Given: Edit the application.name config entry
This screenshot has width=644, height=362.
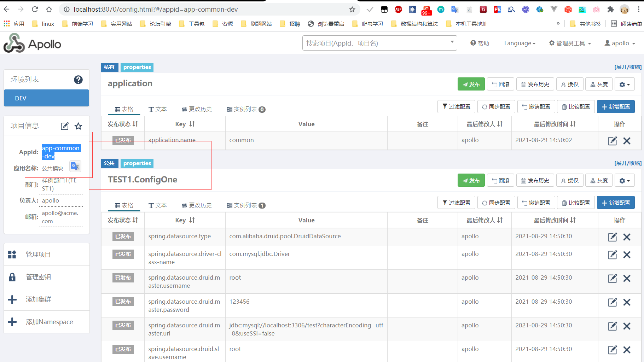Looking at the screenshot, I should pyautogui.click(x=612, y=141).
